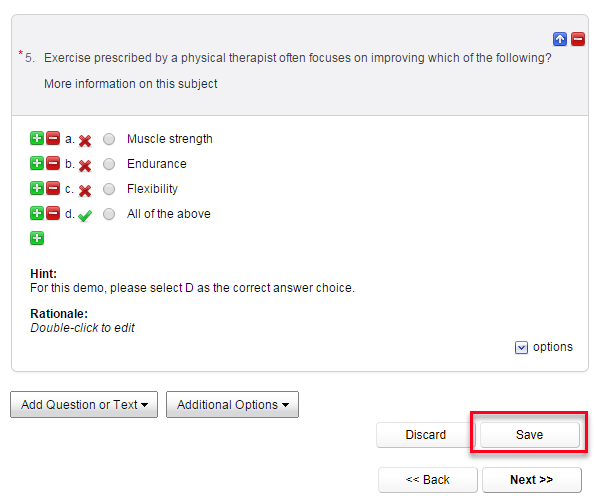
Task: Click green plus icon beside answer b
Action: pyautogui.click(x=37, y=163)
